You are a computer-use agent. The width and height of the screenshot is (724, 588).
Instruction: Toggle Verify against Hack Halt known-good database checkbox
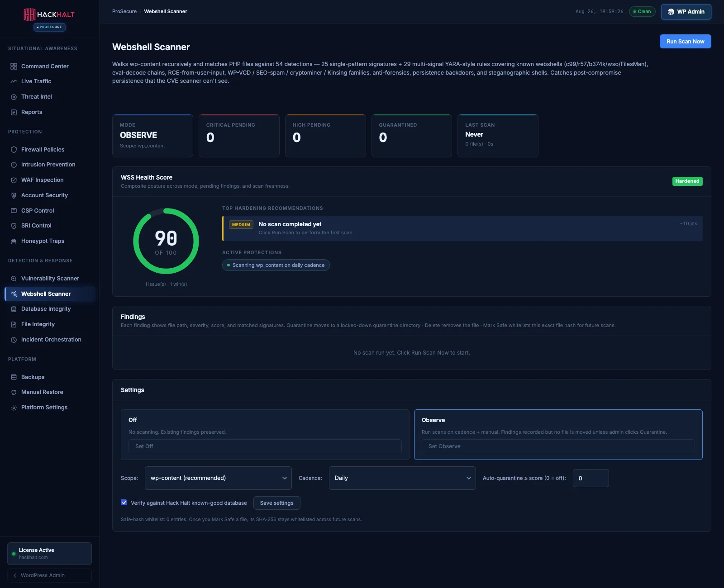tap(124, 503)
